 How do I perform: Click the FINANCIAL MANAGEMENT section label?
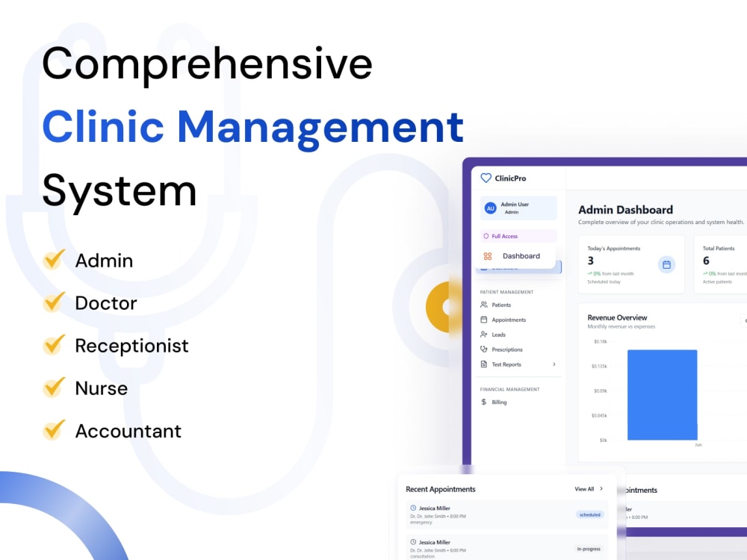coord(509,389)
